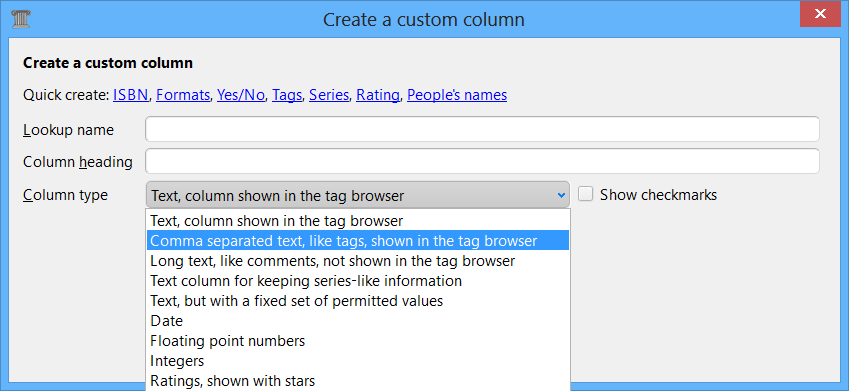Quick create a Formats column
This screenshot has height=391, width=849.
coord(183,95)
